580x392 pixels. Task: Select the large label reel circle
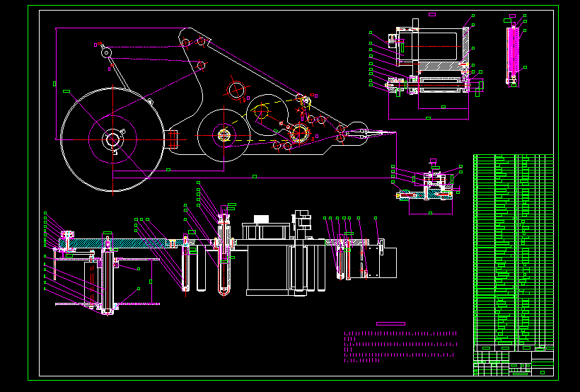[x=112, y=139]
